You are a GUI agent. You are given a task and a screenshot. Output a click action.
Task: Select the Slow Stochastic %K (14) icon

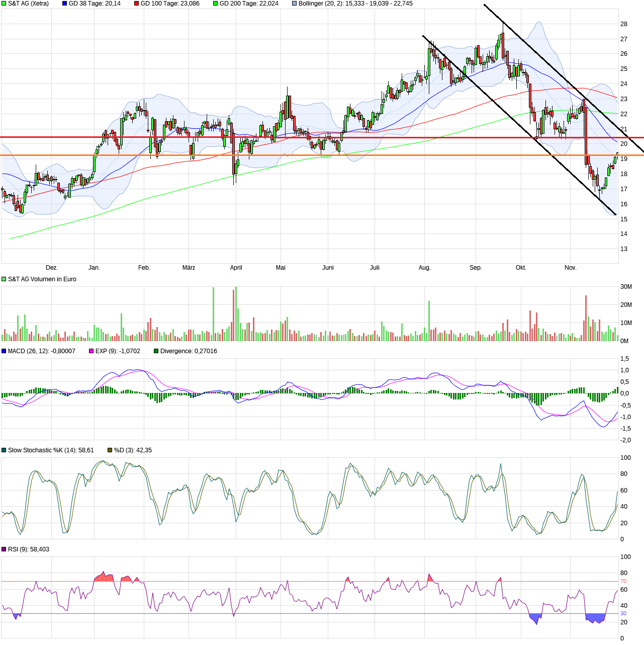click(x=4, y=450)
